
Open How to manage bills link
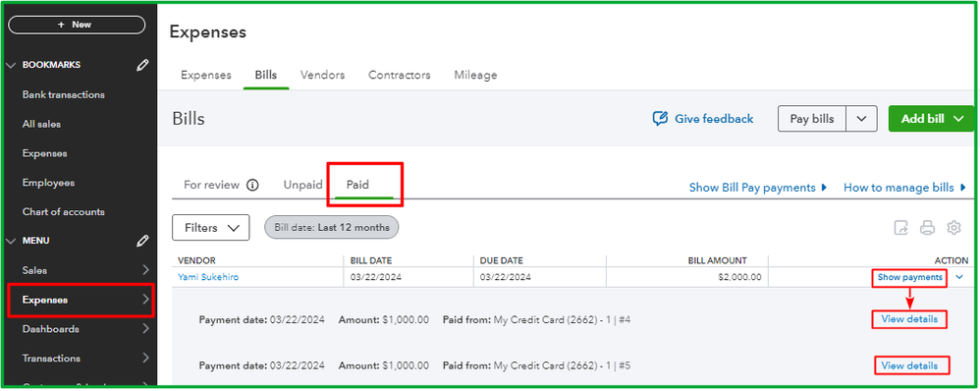903,188
